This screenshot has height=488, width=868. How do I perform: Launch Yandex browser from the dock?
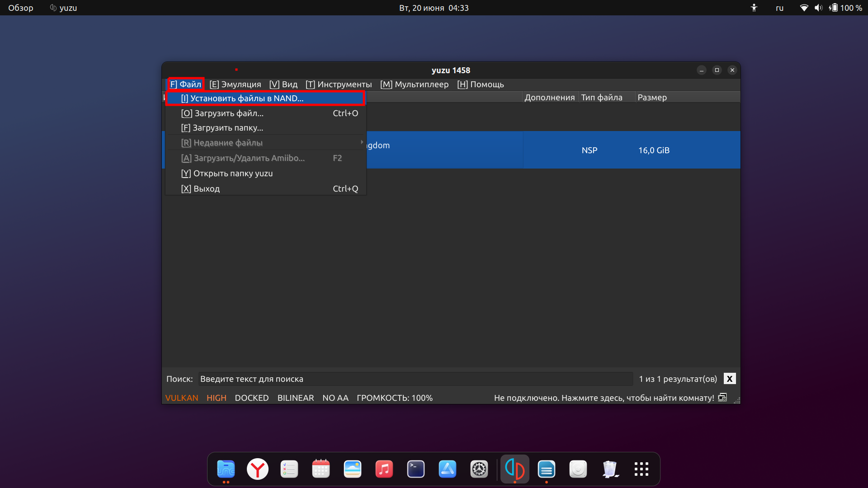tap(257, 469)
